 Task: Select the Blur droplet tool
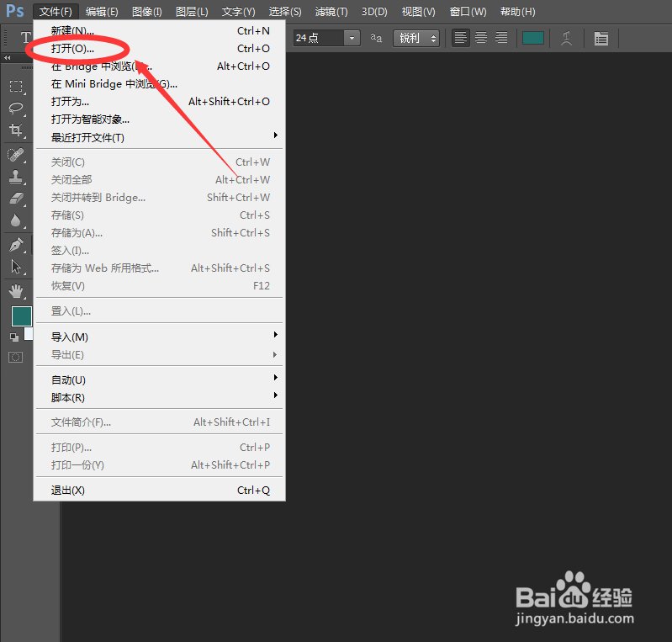(x=16, y=220)
